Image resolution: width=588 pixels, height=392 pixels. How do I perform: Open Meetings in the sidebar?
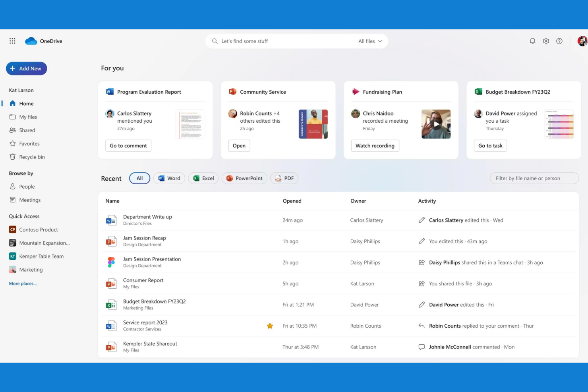tap(30, 200)
